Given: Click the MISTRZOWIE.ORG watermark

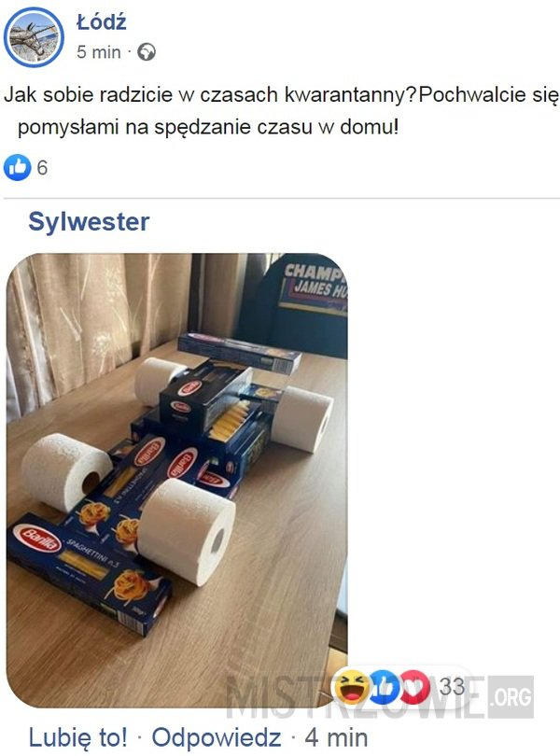Looking at the screenshot, I should (x=380, y=696).
